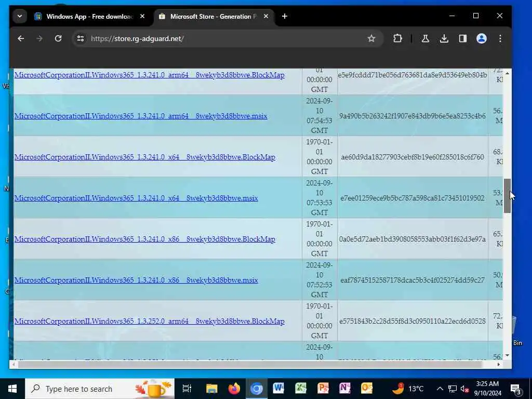
Task: Download Windows365 1.3.241.0 arm64 msix file
Action: pyautogui.click(x=141, y=116)
